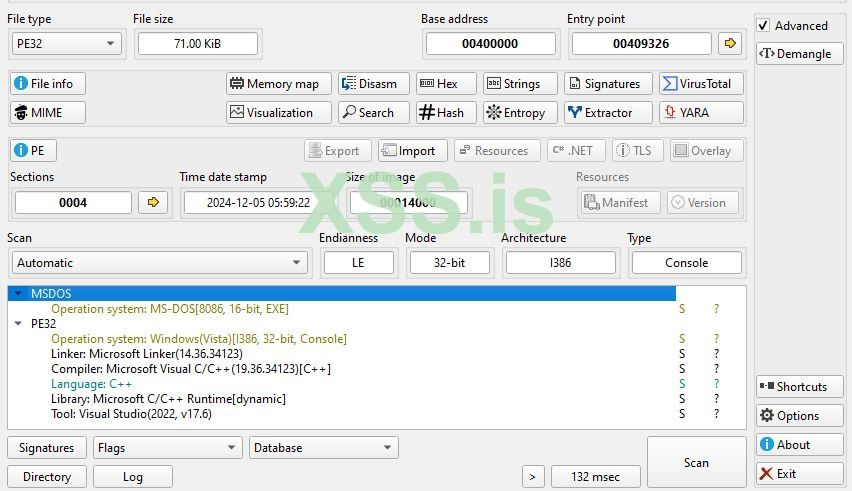Open sections list via arrow button

tap(153, 203)
